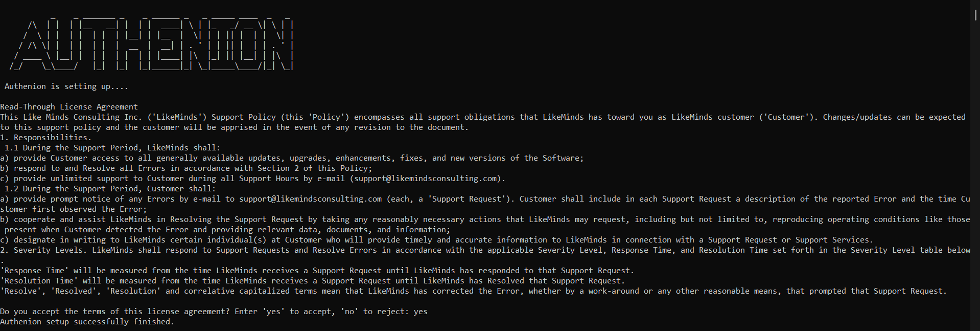
Task: Click the typed 'yes' answer at prompt
Action: point(421,312)
